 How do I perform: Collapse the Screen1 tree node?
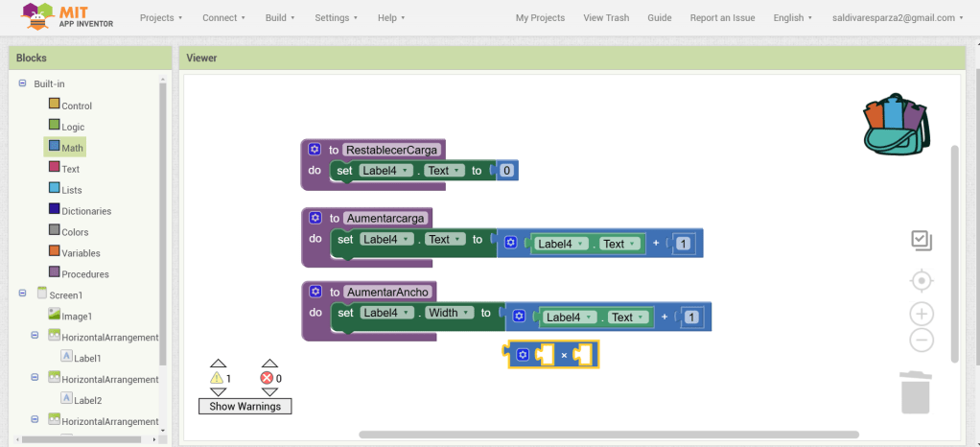click(22, 294)
